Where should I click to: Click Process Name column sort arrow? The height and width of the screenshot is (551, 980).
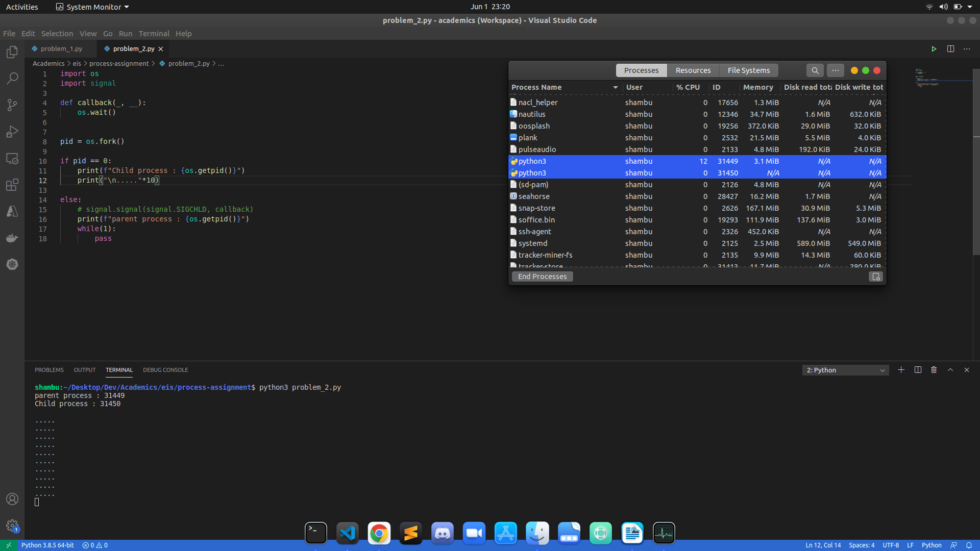pos(616,87)
